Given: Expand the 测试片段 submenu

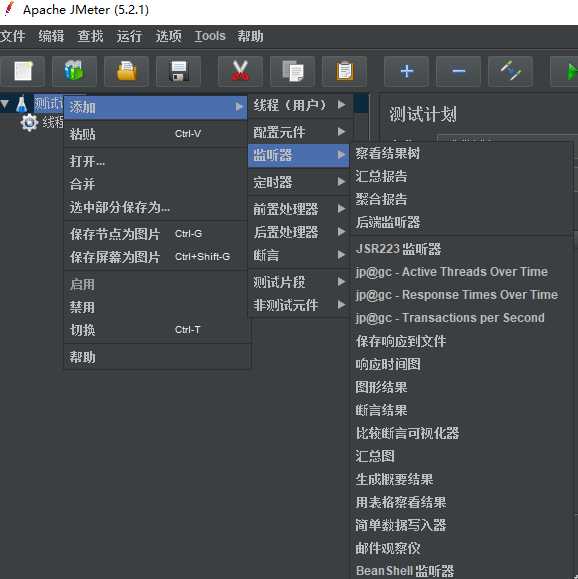Looking at the screenshot, I should pos(299,282).
